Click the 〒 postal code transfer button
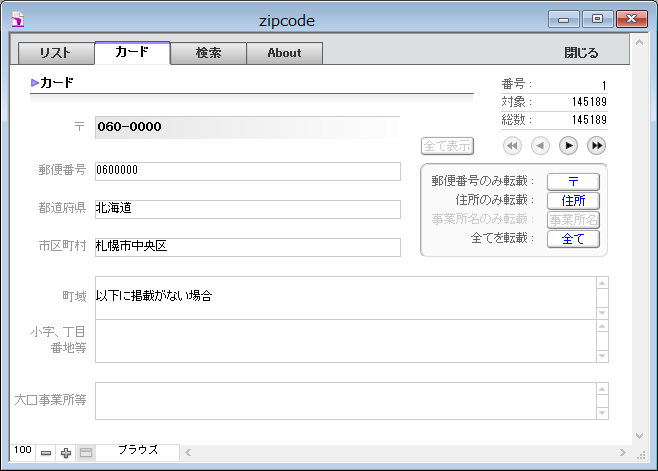This screenshot has height=471, width=658. [573, 181]
